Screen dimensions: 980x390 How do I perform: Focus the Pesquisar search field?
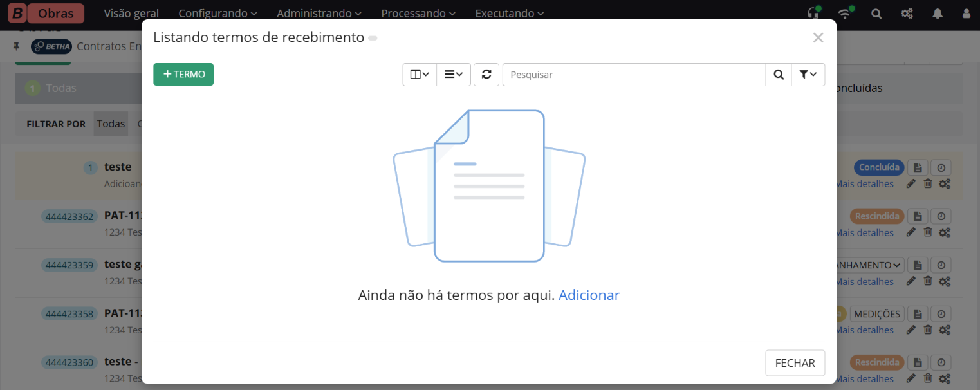634,75
